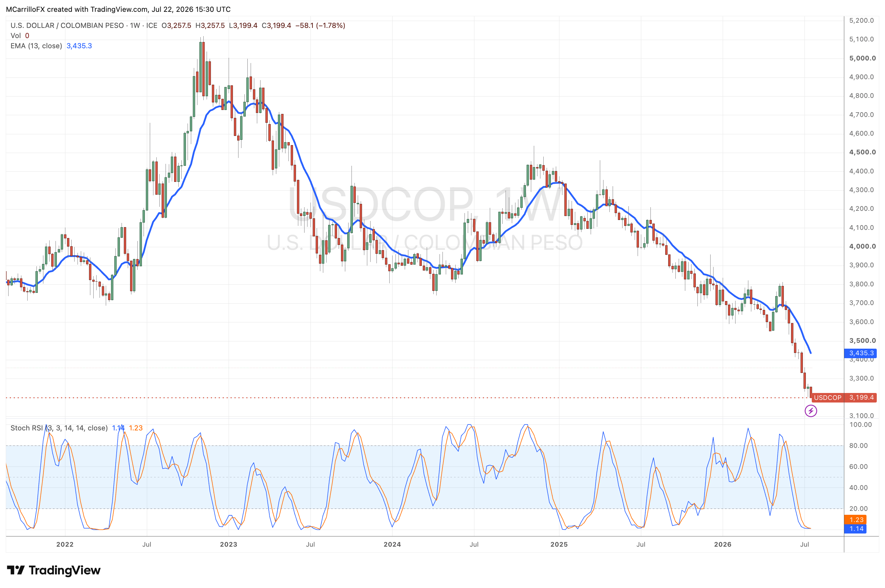
Task: Click the 5,000.0 price axis label
Action: tap(862, 58)
